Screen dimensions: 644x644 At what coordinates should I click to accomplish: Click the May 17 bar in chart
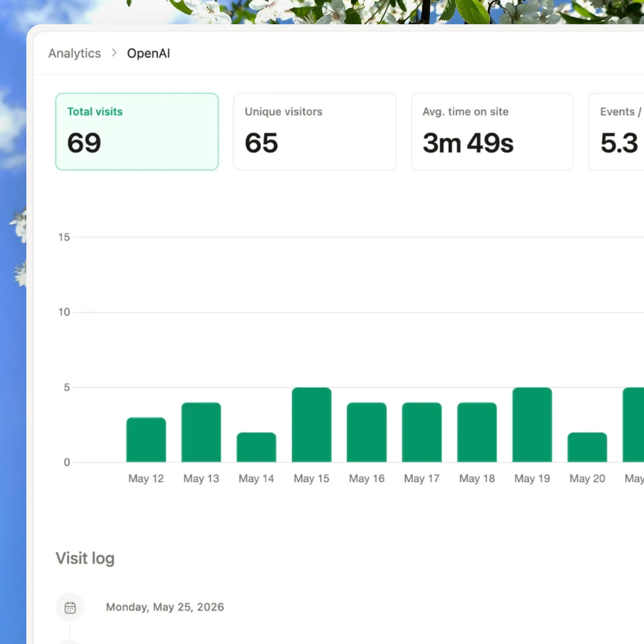click(x=422, y=432)
